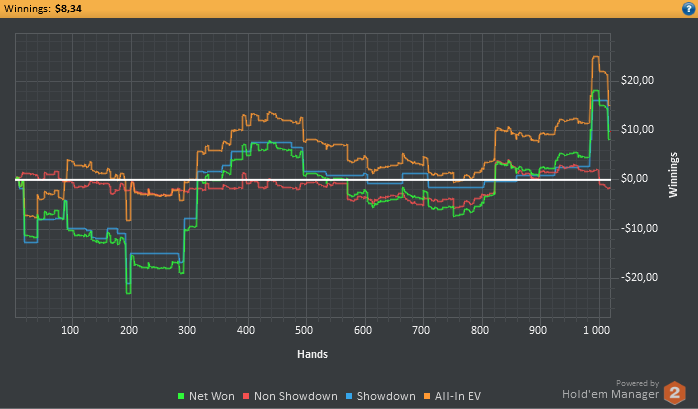The height and width of the screenshot is (409, 698).
Task: Click the Winnings: $8,34 header text
Action: click(43, 8)
